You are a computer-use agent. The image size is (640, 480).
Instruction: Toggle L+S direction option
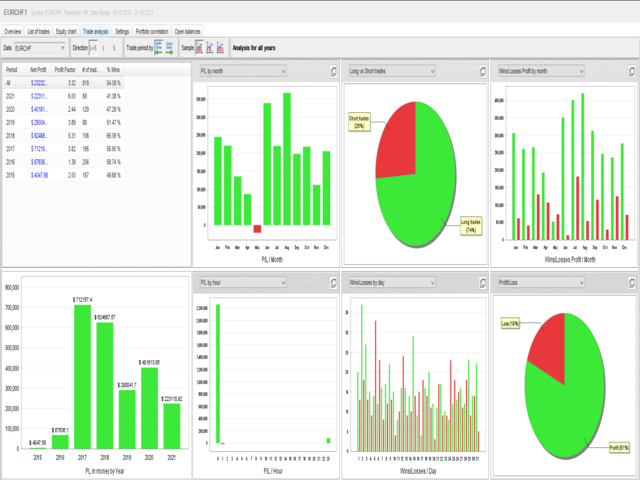[94, 47]
